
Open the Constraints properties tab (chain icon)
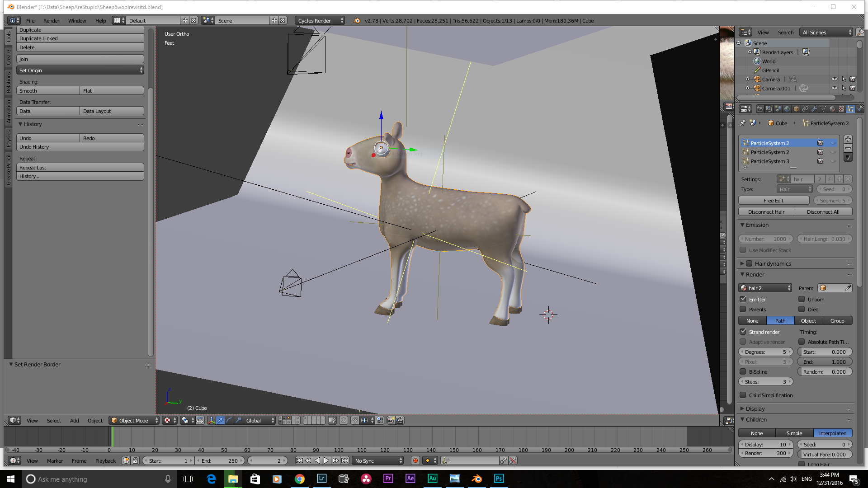click(x=805, y=109)
